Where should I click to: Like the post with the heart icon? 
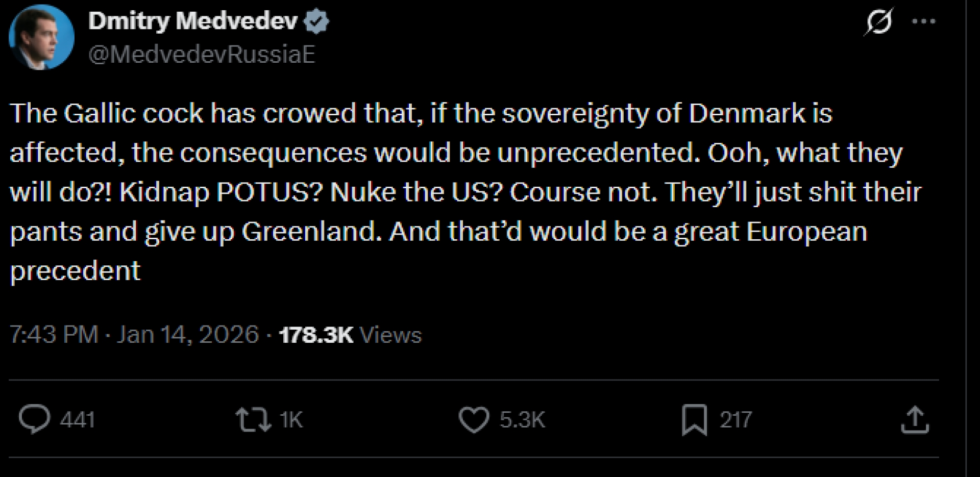click(474, 419)
